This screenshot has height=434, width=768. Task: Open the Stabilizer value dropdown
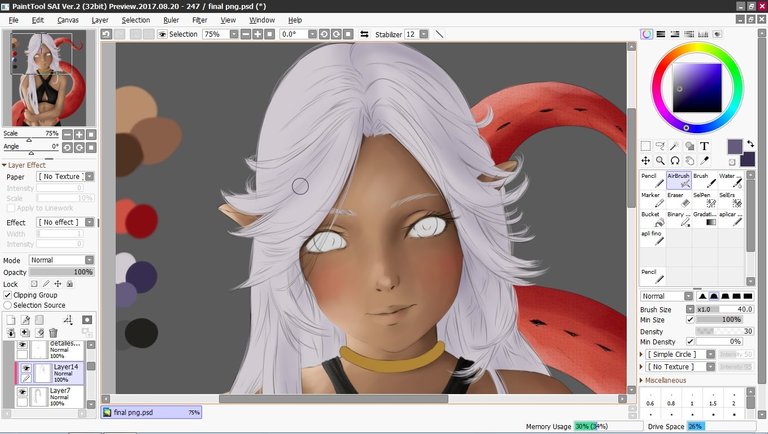(424, 34)
